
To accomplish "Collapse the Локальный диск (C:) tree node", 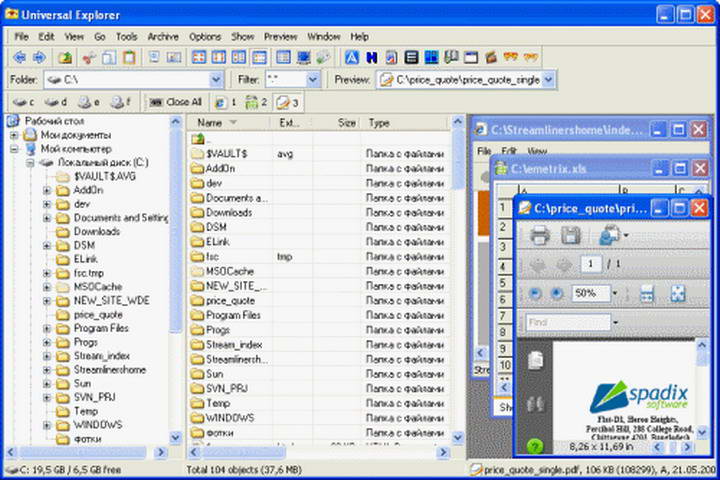I will (x=30, y=163).
